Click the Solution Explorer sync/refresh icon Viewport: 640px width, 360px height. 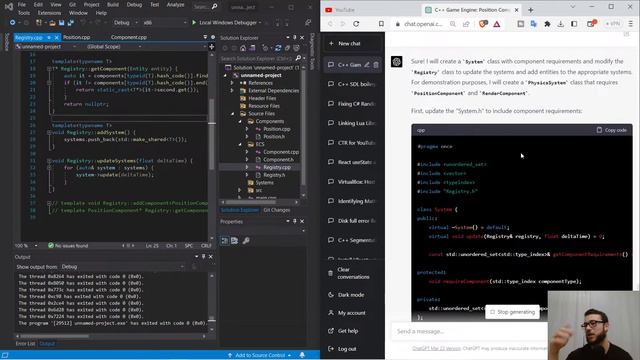278,48
